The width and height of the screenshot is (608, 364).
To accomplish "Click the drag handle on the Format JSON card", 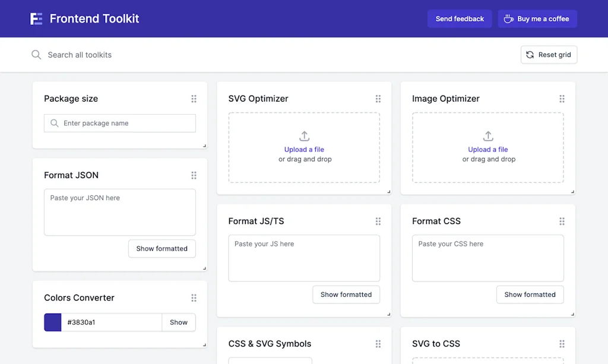I will click(x=194, y=175).
